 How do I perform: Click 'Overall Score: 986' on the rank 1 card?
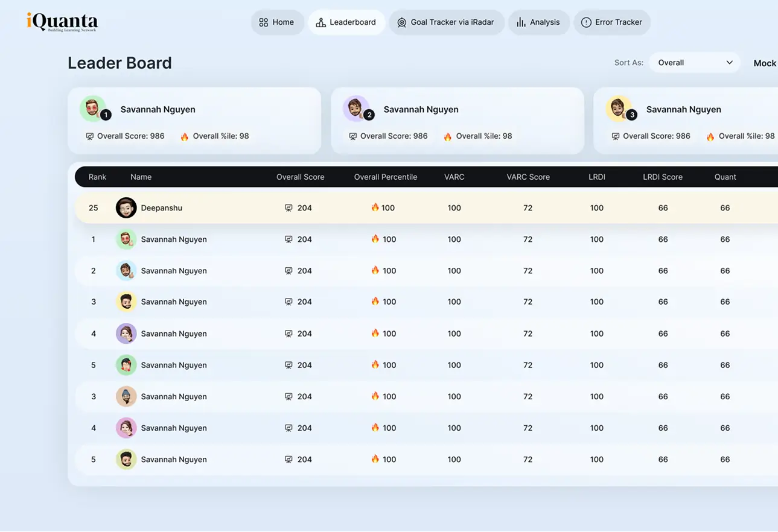point(131,136)
